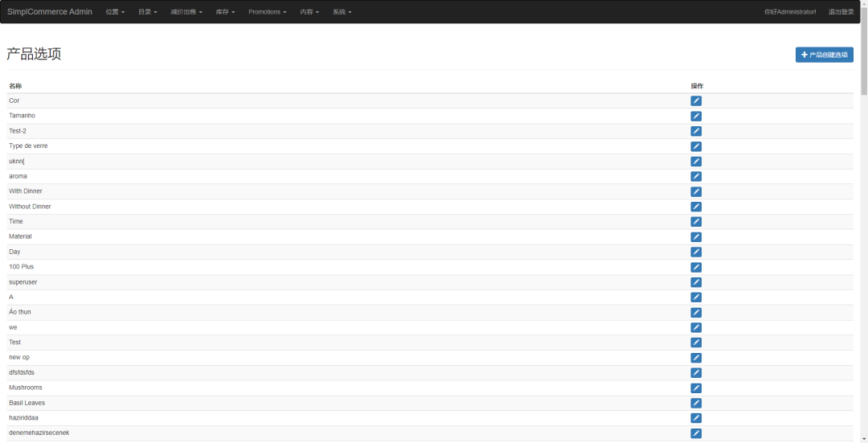The width and height of the screenshot is (868, 443).
Task: Click the 名称 column header
Action: pyautogui.click(x=15, y=86)
